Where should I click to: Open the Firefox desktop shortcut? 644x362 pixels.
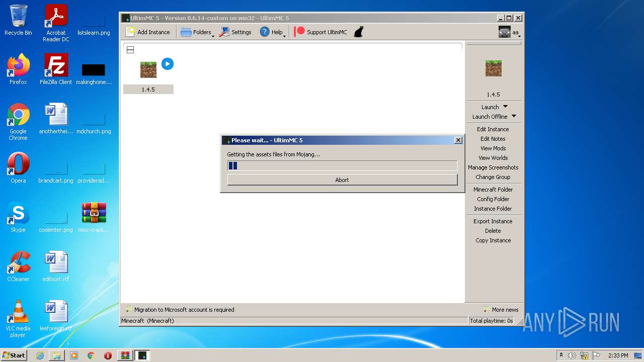pos(18,69)
